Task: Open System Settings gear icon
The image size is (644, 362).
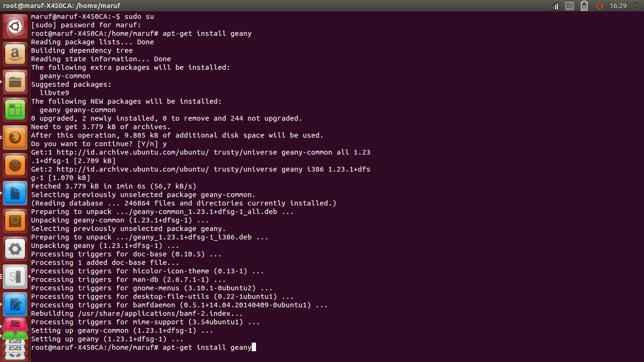Action: tap(15, 249)
